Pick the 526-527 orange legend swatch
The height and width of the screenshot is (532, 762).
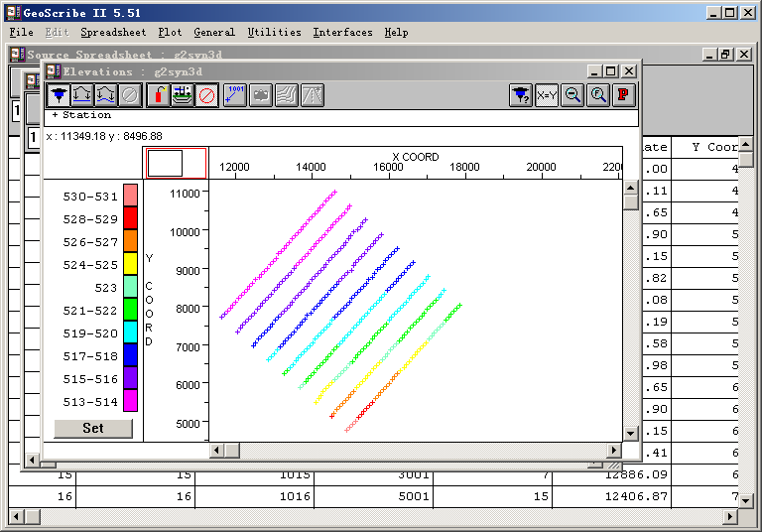click(x=130, y=241)
